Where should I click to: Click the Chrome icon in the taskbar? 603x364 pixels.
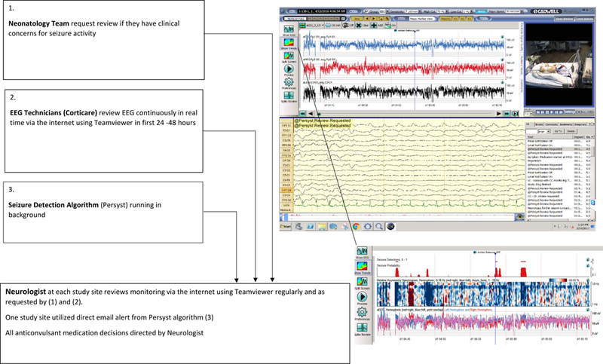click(x=357, y=225)
